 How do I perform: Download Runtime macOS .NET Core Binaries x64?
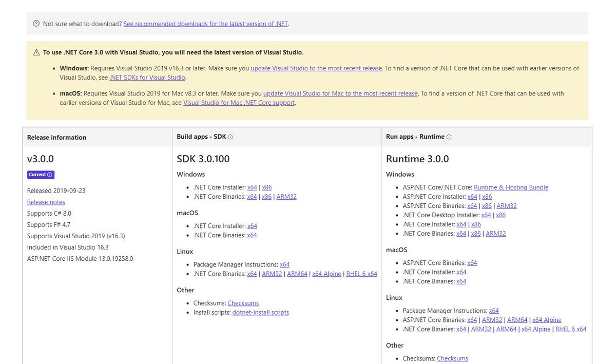point(461,281)
